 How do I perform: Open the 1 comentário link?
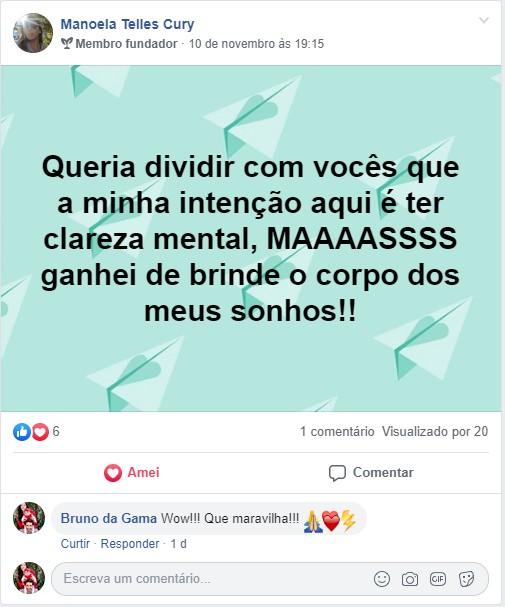click(337, 431)
